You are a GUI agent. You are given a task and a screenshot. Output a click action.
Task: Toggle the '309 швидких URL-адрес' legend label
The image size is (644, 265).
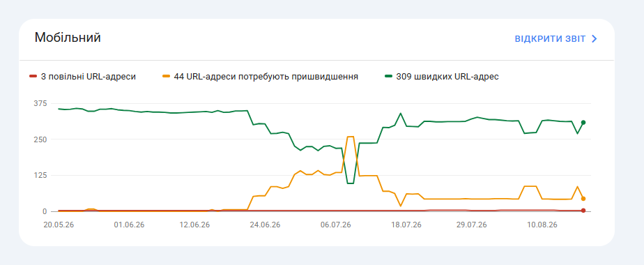pos(447,77)
